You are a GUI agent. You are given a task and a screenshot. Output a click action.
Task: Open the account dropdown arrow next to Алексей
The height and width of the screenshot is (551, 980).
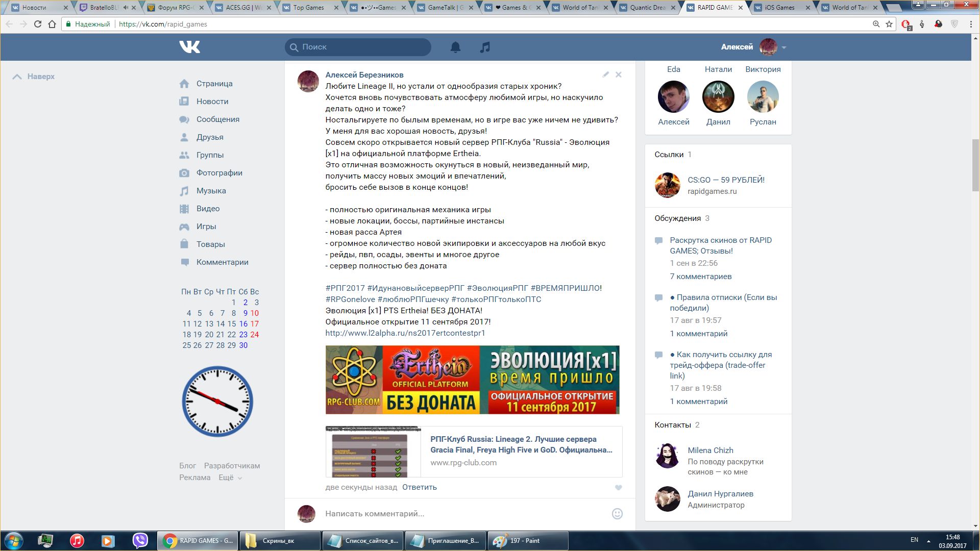[x=783, y=47]
